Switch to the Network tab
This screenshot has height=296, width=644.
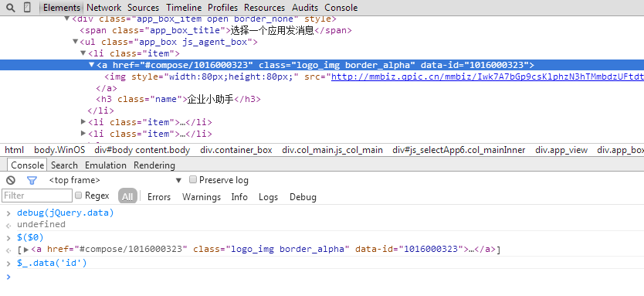pyautogui.click(x=104, y=8)
